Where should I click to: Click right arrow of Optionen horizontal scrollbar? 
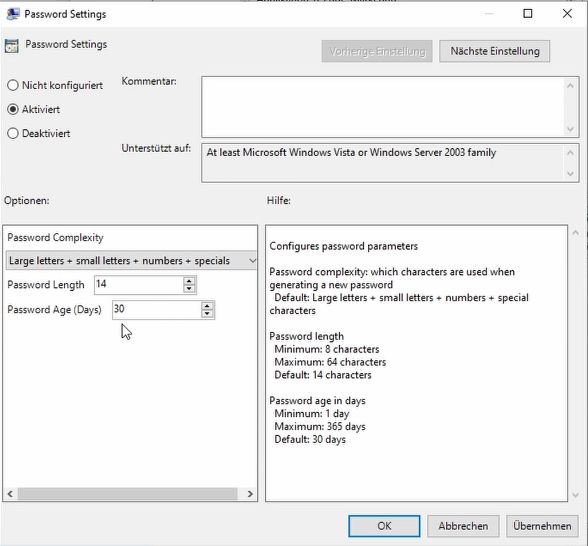[250, 494]
